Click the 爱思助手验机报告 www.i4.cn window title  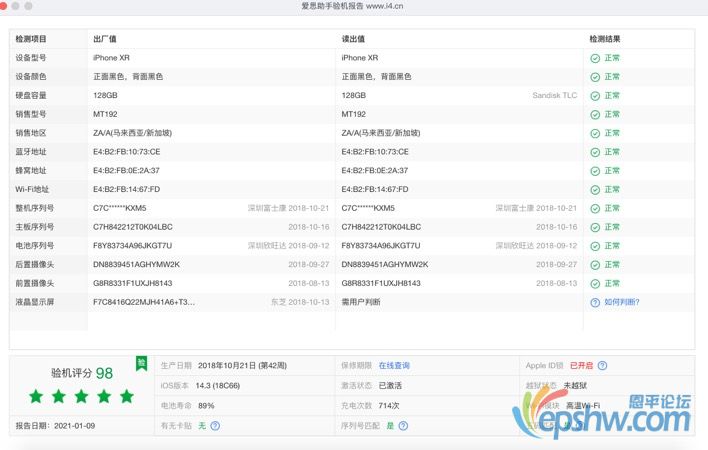pyautogui.click(x=352, y=6)
